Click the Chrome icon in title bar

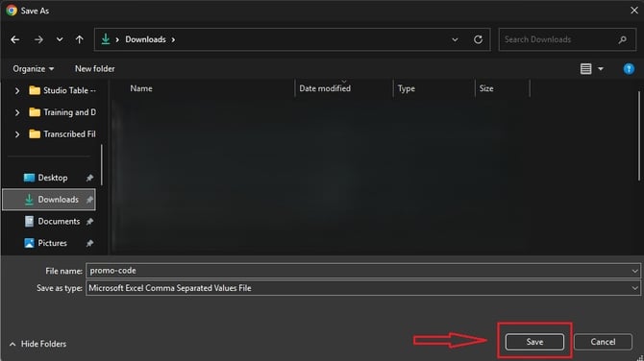tap(12, 11)
